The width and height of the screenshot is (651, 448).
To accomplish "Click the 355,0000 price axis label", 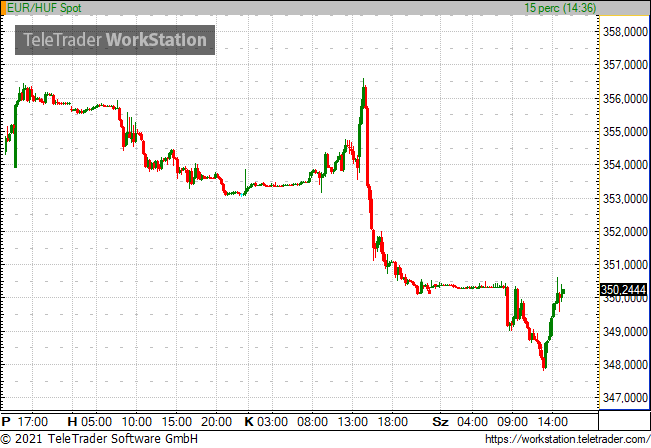I will pyautogui.click(x=625, y=132).
